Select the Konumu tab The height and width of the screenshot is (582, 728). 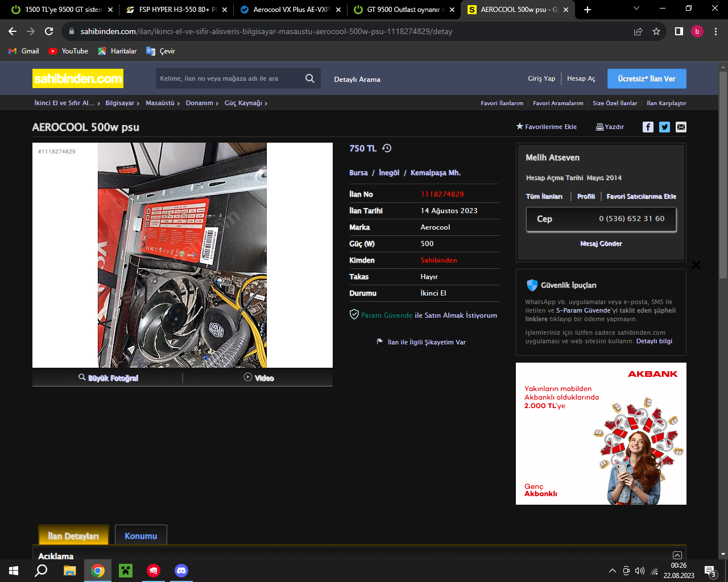point(141,535)
